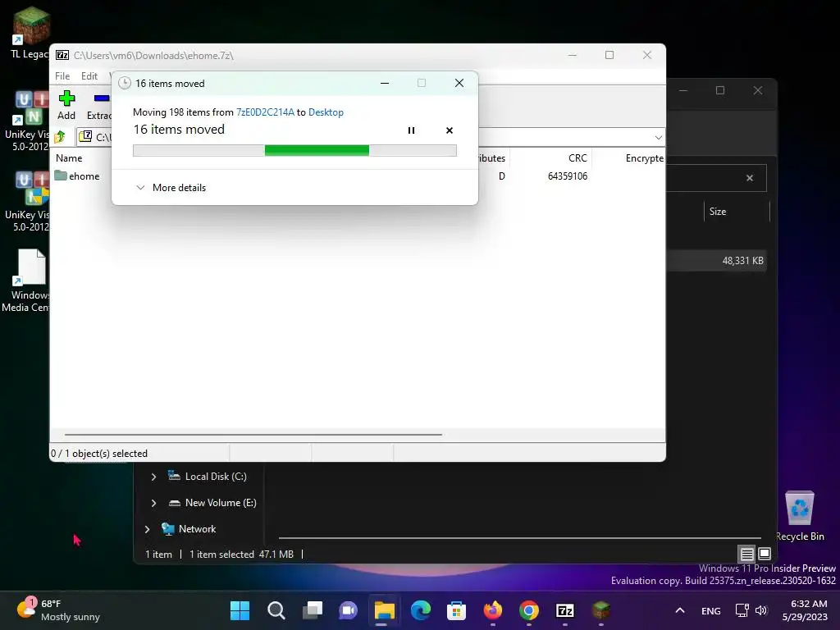The image size is (840, 630).
Task: Open Microsoft Store from the taskbar
Action: [456, 610]
